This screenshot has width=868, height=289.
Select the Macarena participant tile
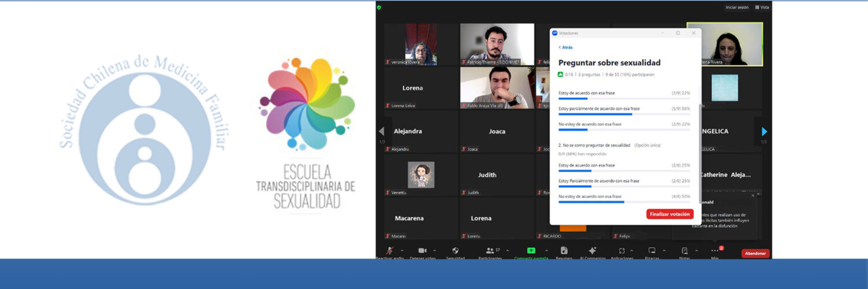[x=421, y=218]
